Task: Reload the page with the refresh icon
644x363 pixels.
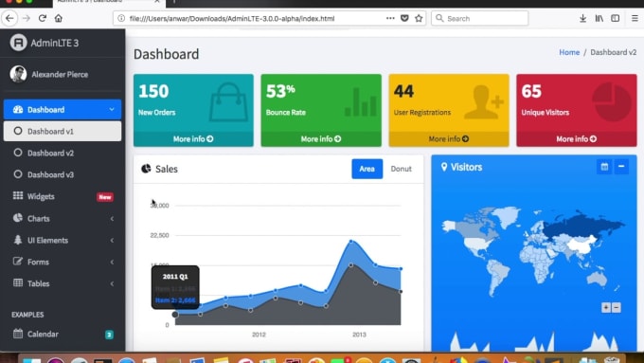Action: 43,18
